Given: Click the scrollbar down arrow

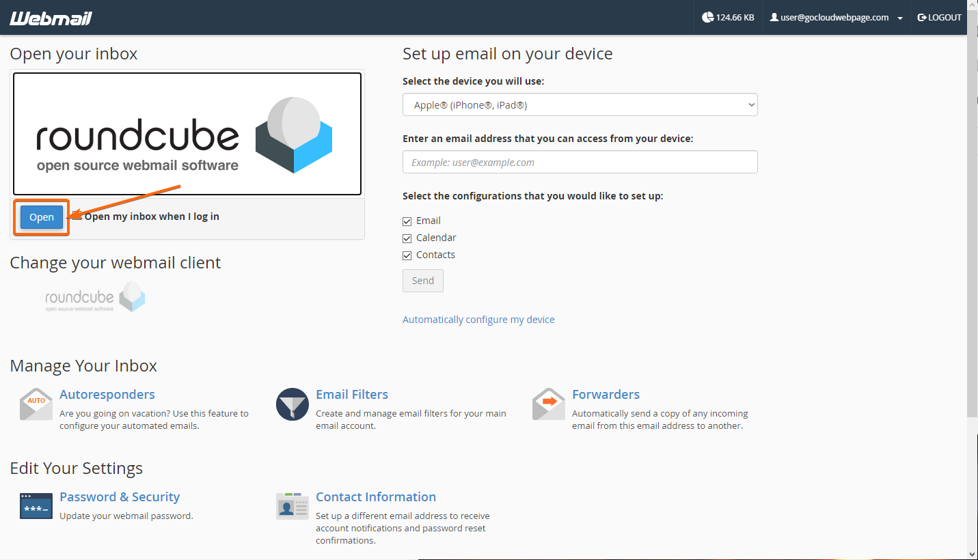Looking at the screenshot, I should [x=973, y=554].
